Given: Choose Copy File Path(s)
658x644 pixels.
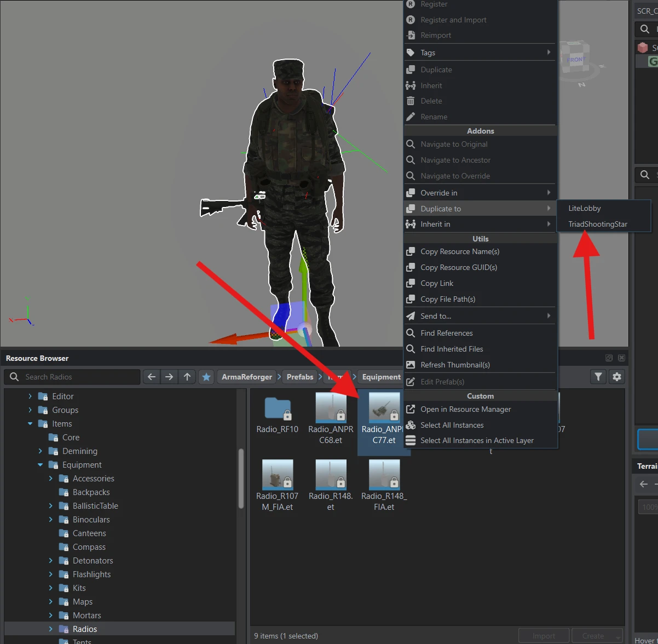Looking at the screenshot, I should coord(480,299).
